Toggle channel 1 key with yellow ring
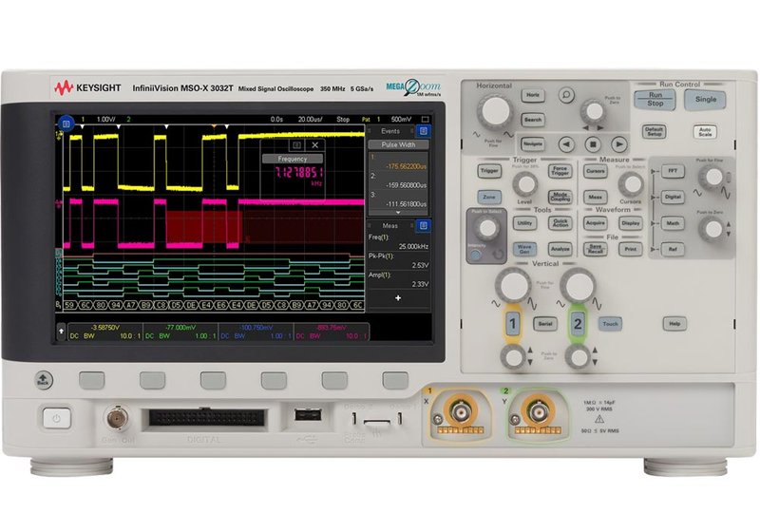The width and height of the screenshot is (760, 532). pyautogui.click(x=513, y=323)
